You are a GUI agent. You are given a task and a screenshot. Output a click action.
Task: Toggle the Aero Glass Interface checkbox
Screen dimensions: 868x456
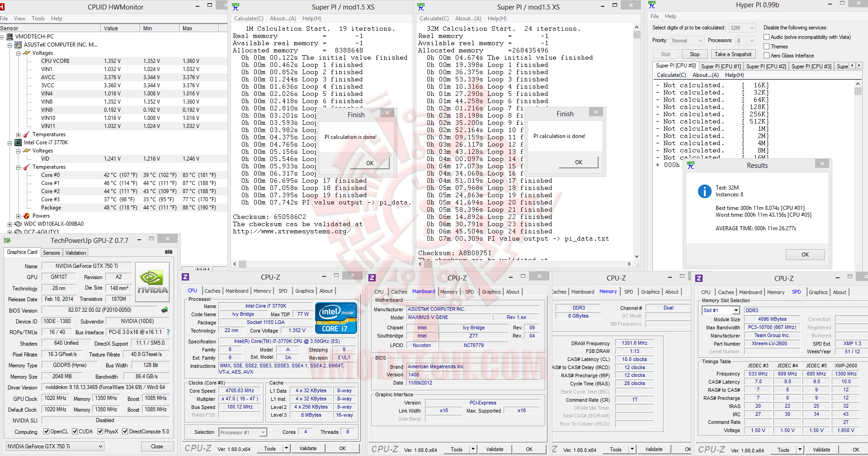click(x=766, y=56)
